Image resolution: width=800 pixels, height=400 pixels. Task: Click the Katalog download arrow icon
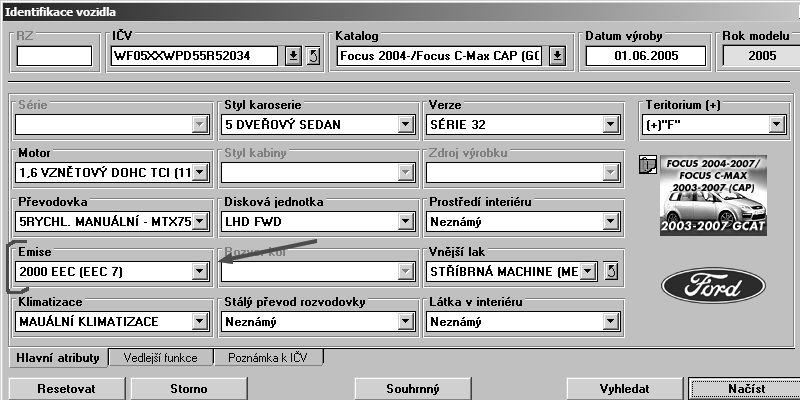(557, 55)
